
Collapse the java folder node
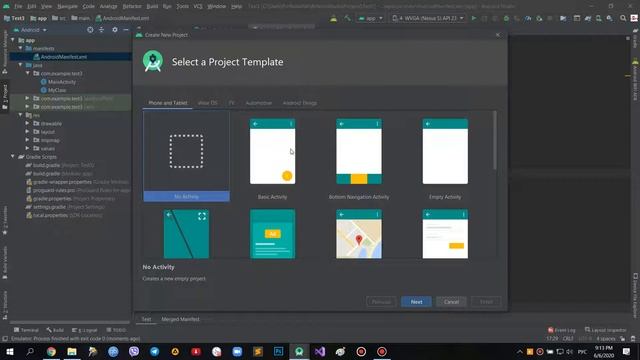tap(20, 65)
